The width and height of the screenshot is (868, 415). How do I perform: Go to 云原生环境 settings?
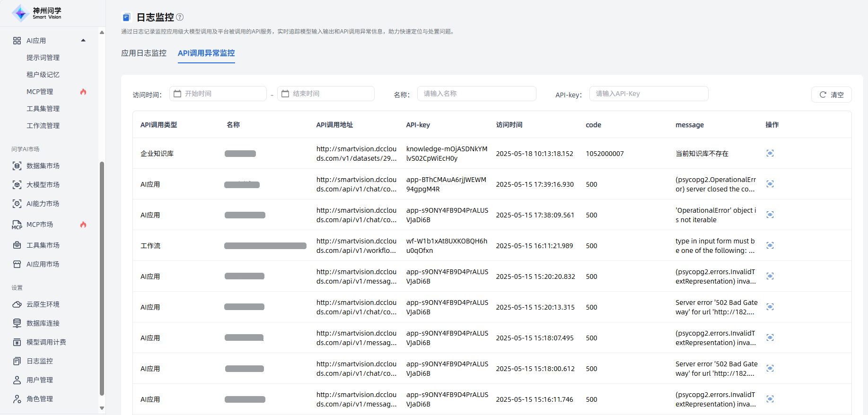click(43, 304)
